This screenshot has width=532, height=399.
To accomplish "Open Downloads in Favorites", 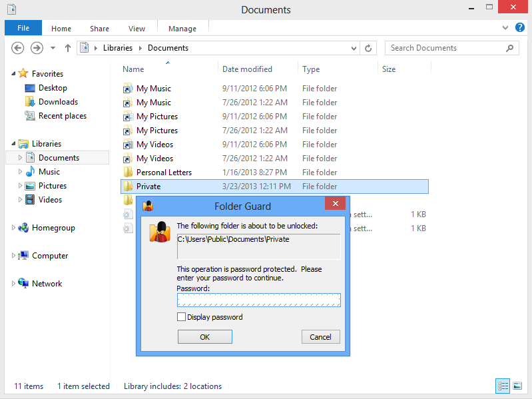I will click(51, 102).
